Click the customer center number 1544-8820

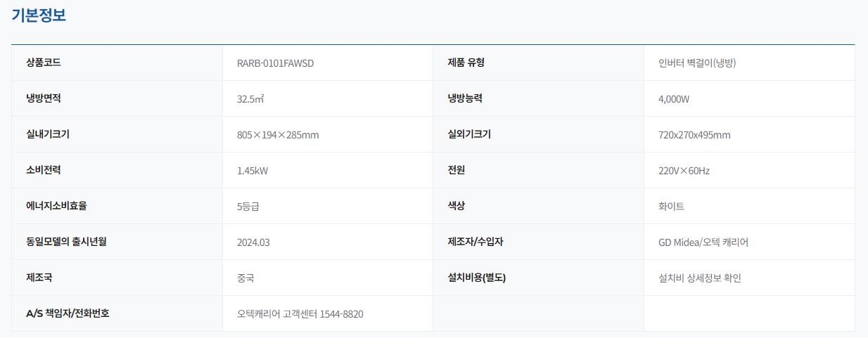pyautogui.click(x=341, y=314)
